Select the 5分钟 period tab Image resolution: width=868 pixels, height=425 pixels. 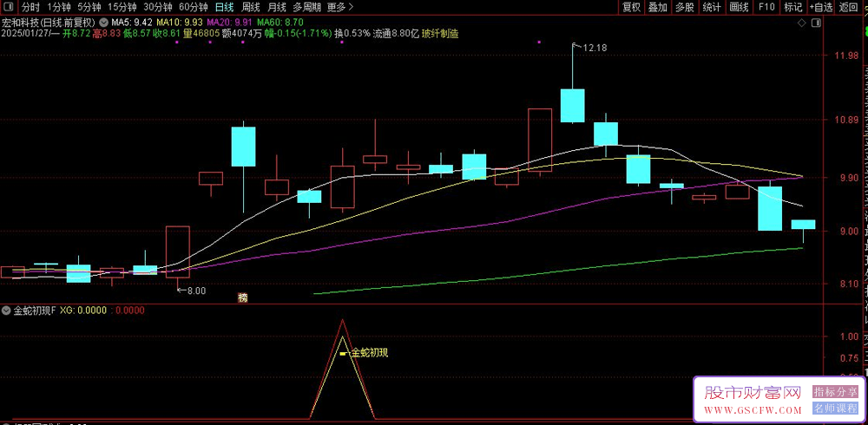(x=89, y=7)
